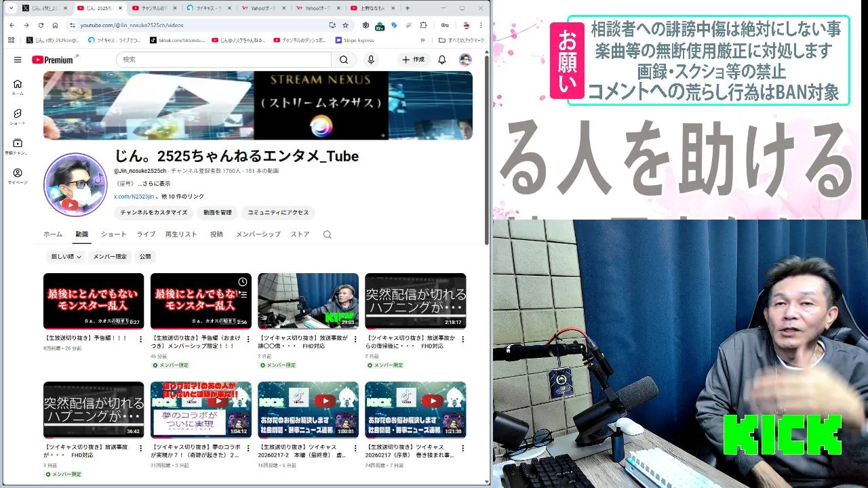Switch to the ライブ channel tab
The image size is (868, 488).
click(x=146, y=235)
